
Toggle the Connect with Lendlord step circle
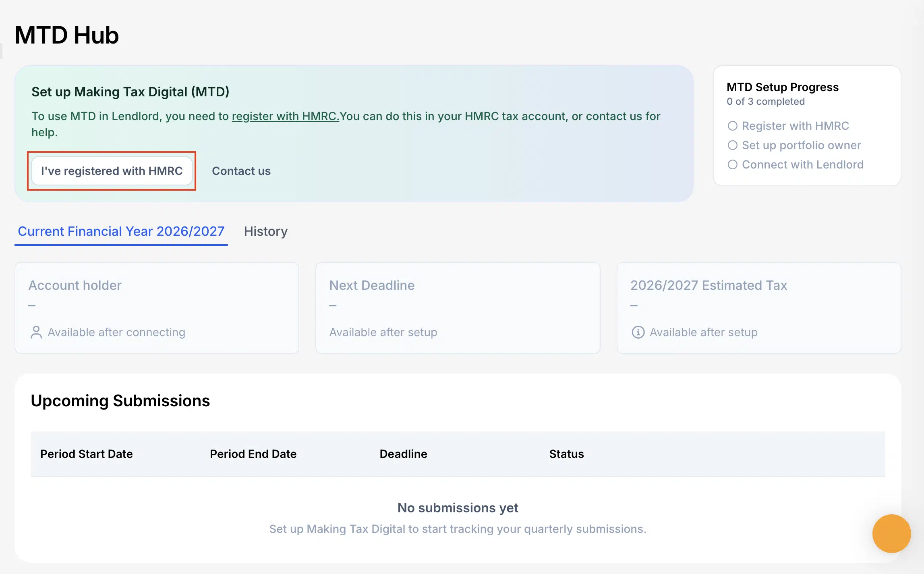pos(733,164)
